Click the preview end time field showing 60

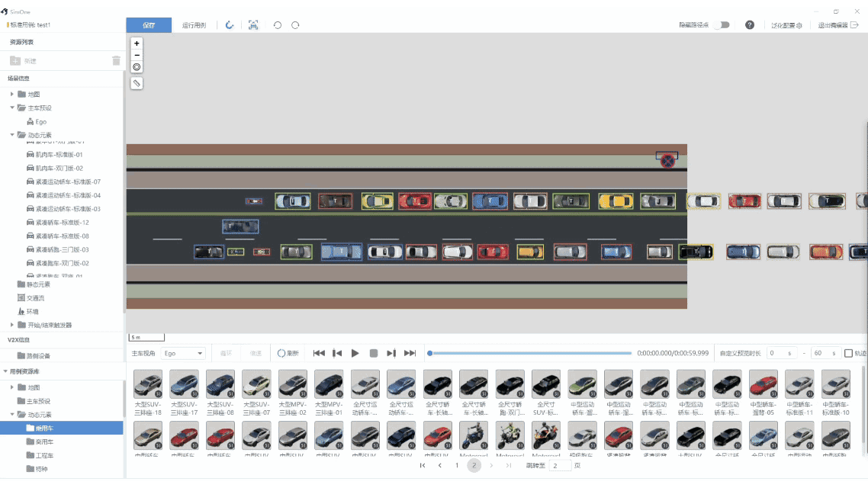click(825, 353)
